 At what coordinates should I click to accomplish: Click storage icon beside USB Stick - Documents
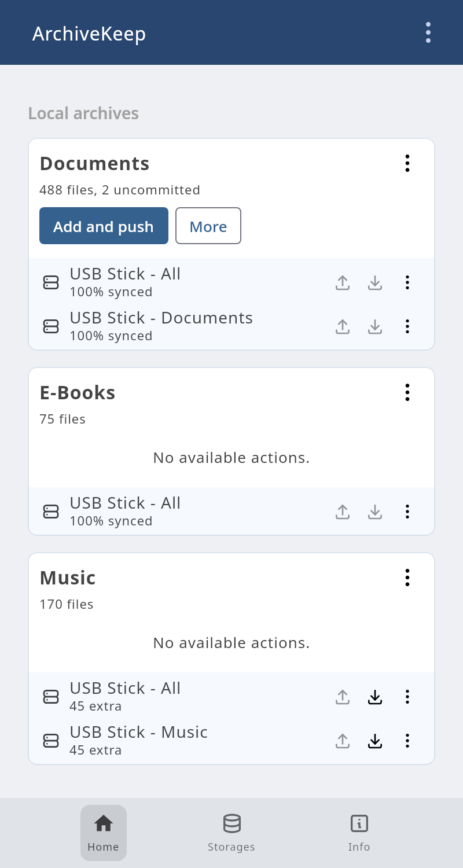[51, 326]
